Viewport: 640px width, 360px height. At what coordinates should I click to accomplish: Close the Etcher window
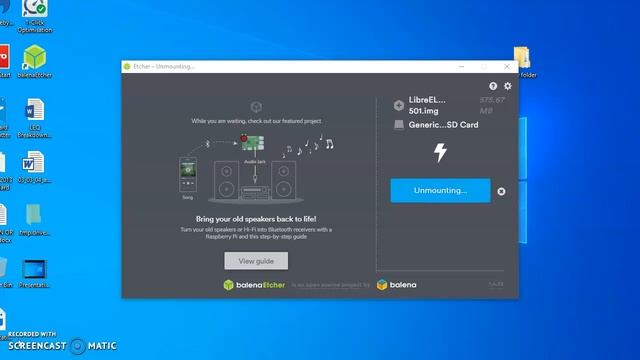pos(507,67)
